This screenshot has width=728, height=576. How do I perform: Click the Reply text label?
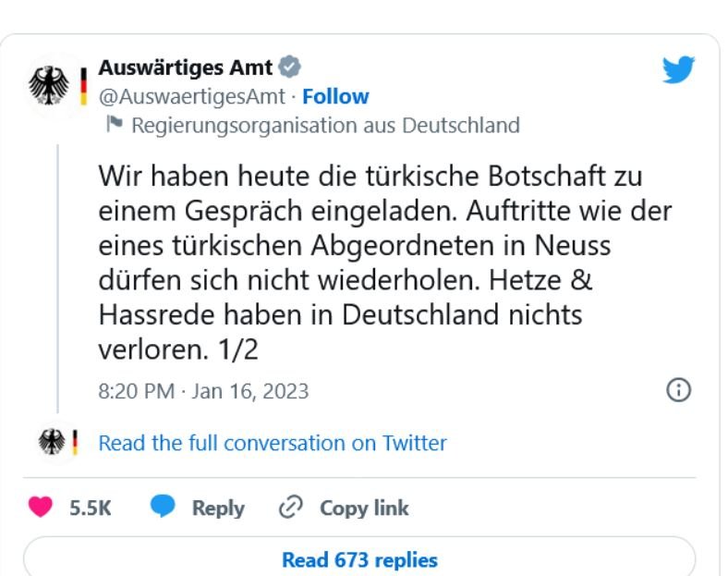click(x=218, y=508)
